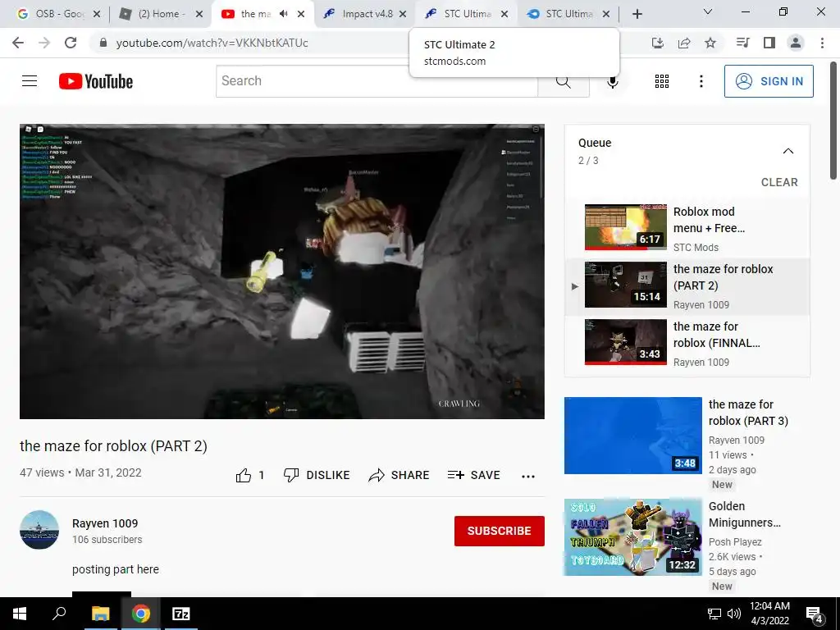Open the maze for roblox (PART 3) thumbnail
Screen dimensions: 840x630
tap(632, 436)
